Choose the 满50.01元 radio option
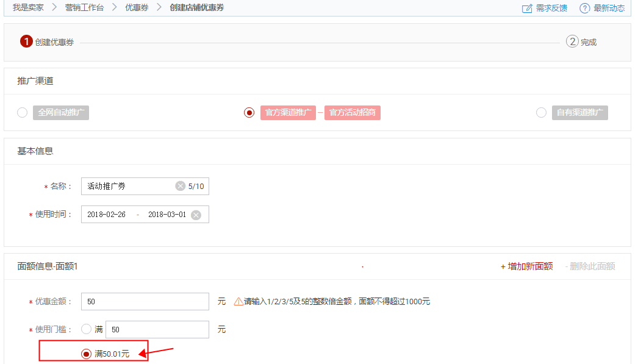This screenshot has width=638, height=364. tap(86, 354)
